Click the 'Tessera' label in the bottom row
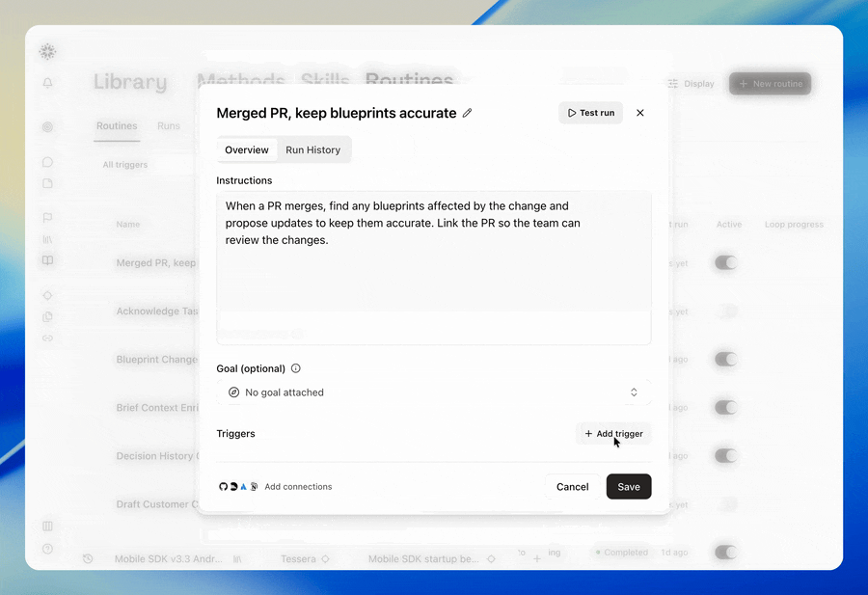 point(298,559)
